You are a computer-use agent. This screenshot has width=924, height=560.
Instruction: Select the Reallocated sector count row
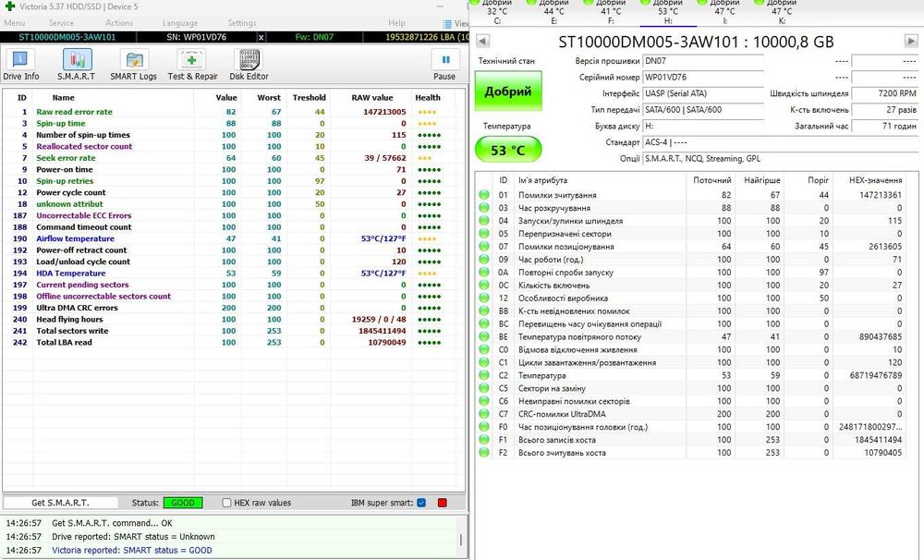click(x=230, y=146)
